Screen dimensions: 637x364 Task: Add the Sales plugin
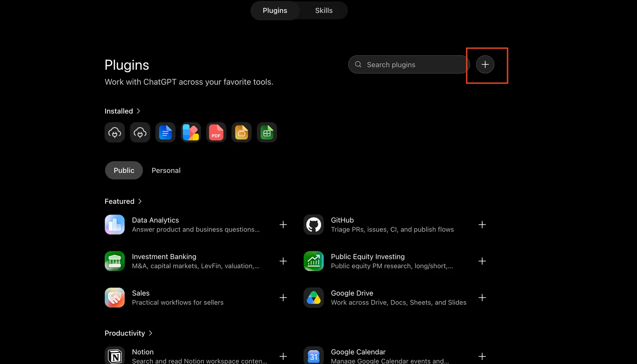pyautogui.click(x=283, y=298)
